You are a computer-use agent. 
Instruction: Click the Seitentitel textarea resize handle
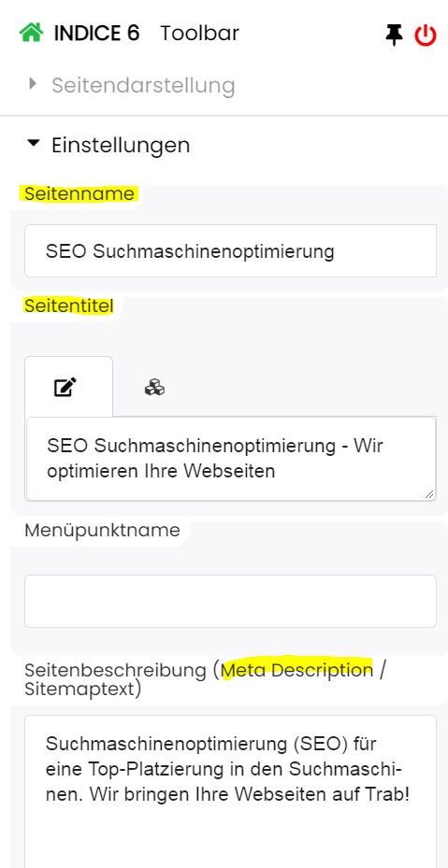(x=429, y=494)
